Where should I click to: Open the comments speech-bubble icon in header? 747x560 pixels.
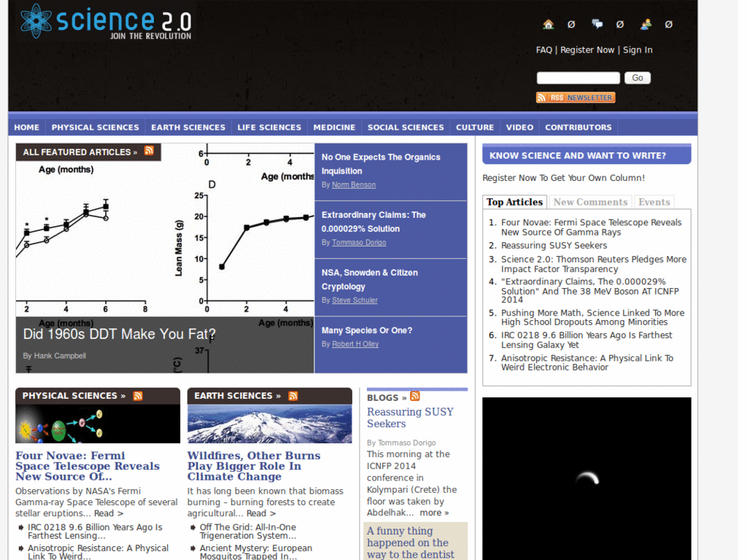point(597,24)
